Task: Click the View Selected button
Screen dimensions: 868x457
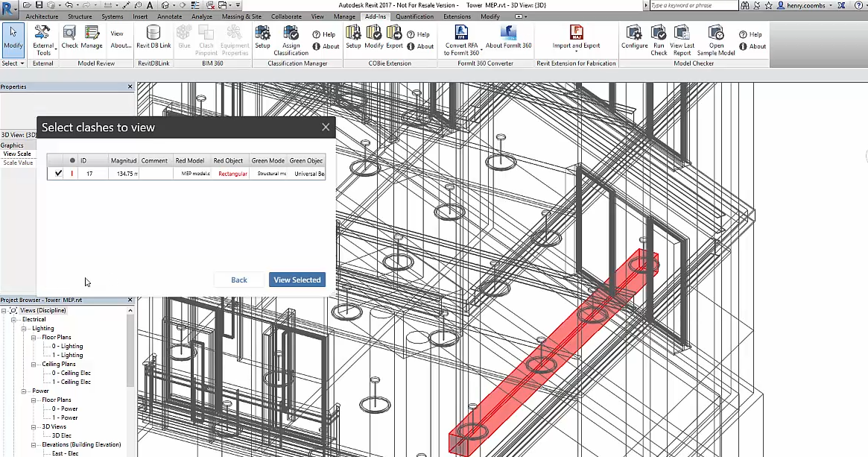Action: [x=297, y=280]
